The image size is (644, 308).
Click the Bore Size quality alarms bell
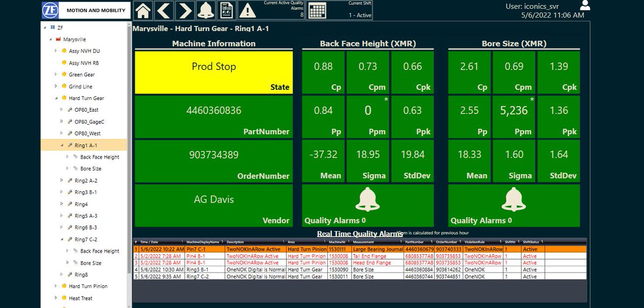(x=514, y=200)
